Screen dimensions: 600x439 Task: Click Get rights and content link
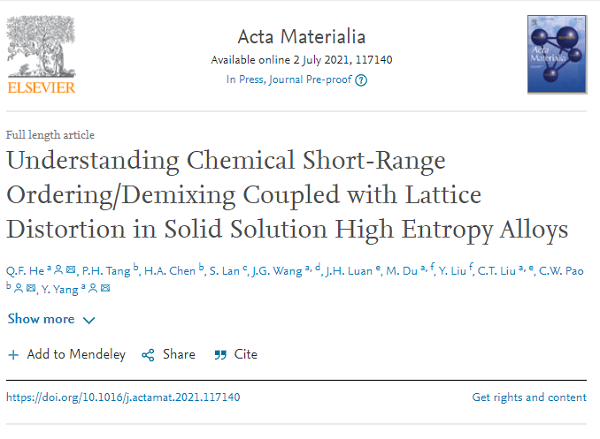[x=529, y=397]
